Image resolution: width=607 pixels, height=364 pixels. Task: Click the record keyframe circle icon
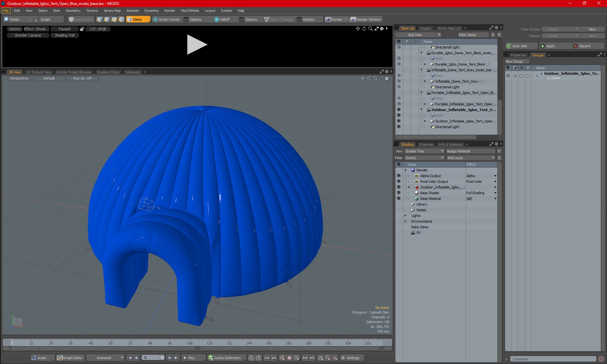click(289, 358)
